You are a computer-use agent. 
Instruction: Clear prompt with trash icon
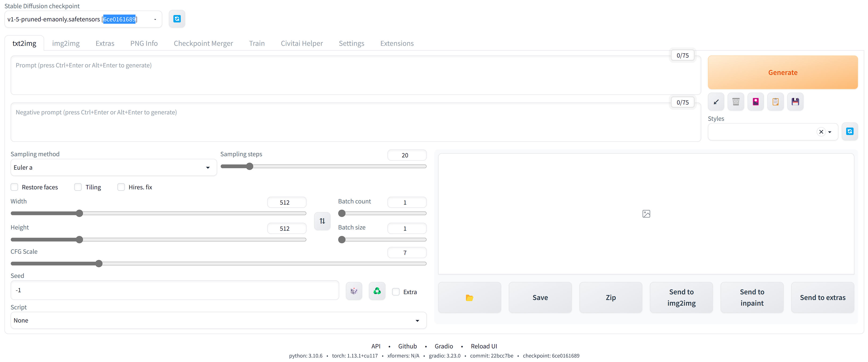click(736, 102)
